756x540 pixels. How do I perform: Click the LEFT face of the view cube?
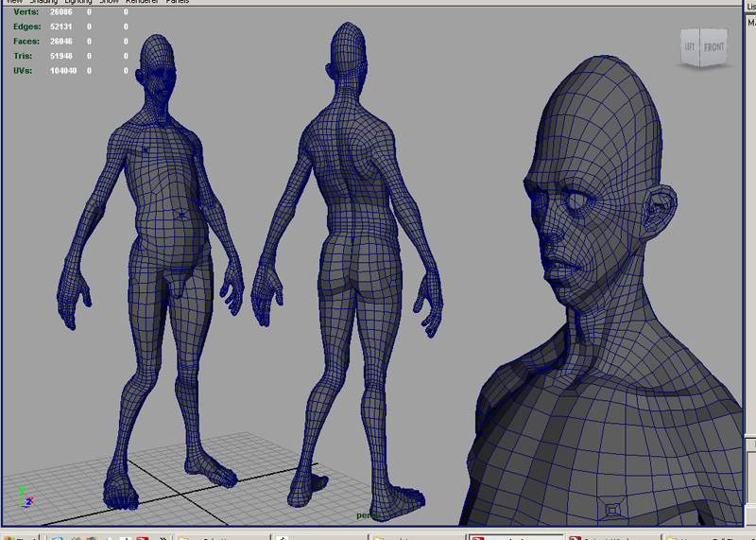point(690,46)
